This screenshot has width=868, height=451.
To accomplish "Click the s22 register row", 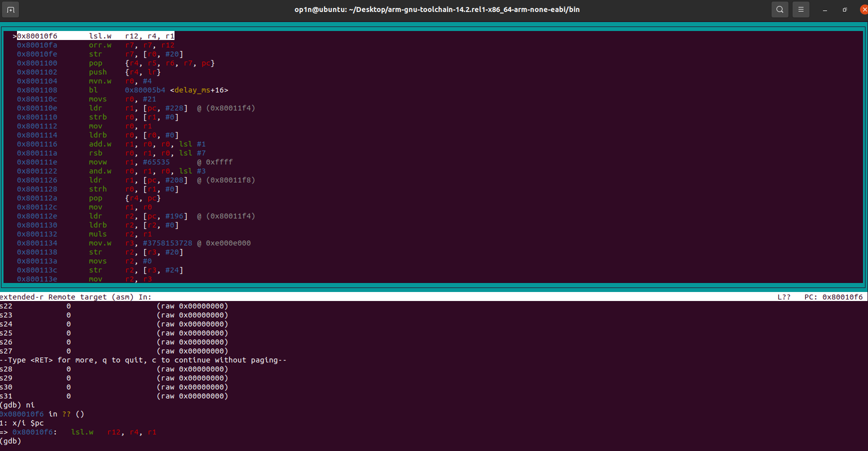I will pos(6,306).
